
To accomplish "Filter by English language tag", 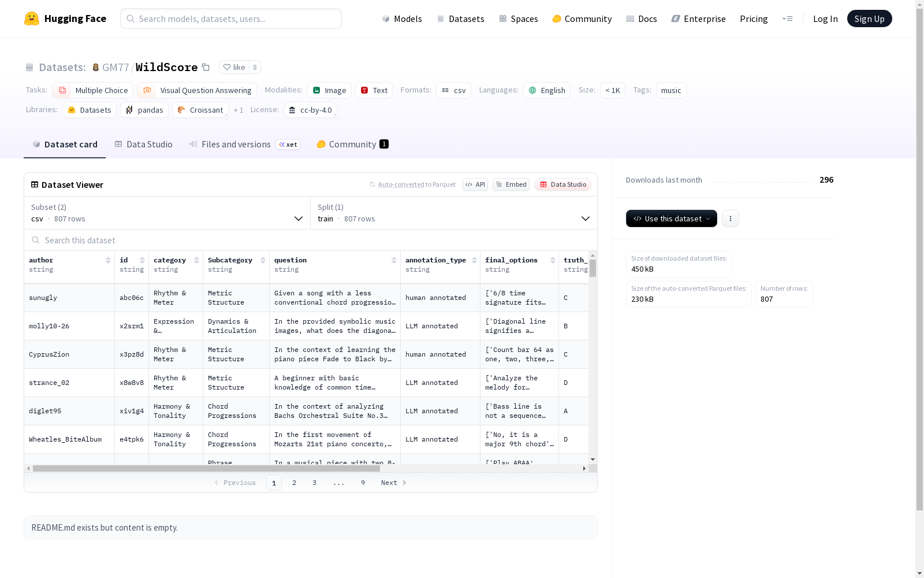I will (547, 90).
